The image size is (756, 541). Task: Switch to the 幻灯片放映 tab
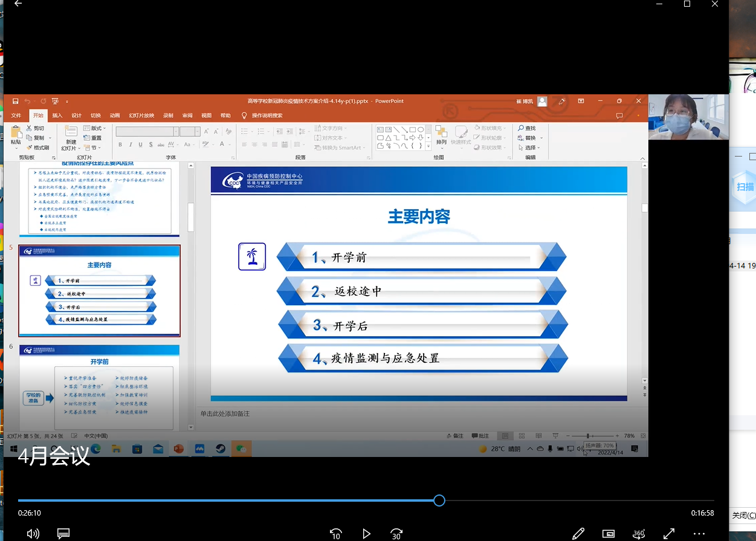click(x=141, y=115)
